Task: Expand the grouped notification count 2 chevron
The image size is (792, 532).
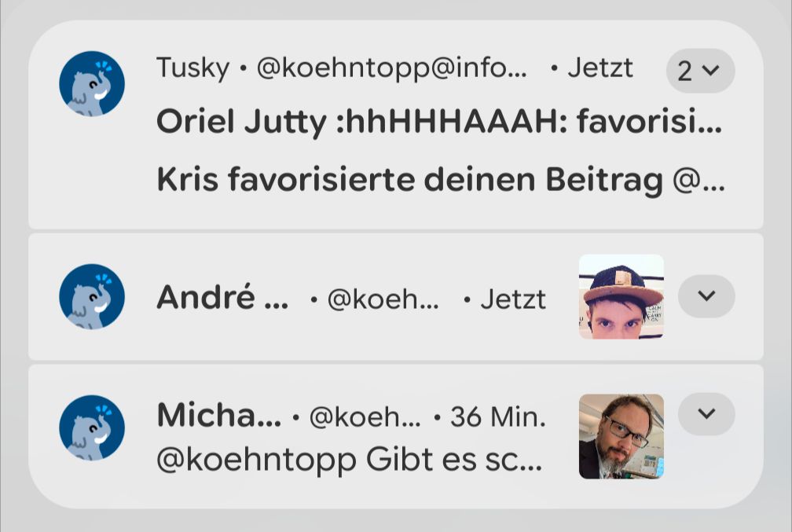Action: [701, 71]
